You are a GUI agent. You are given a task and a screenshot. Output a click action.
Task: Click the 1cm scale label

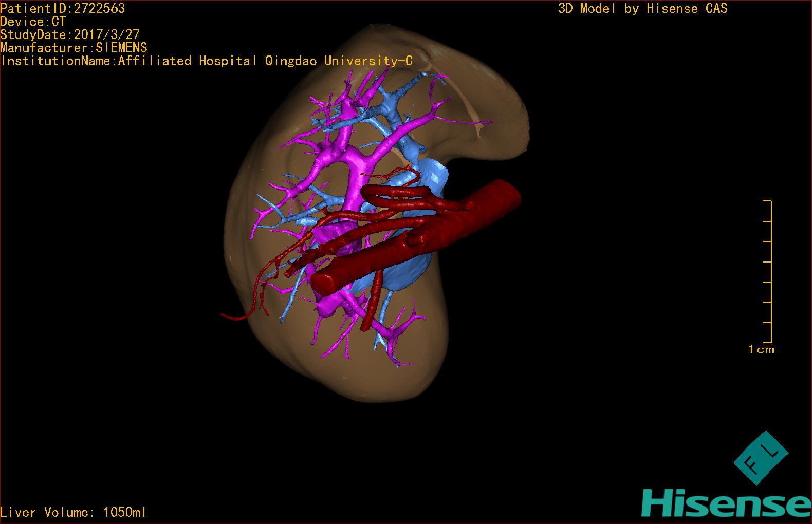click(761, 349)
